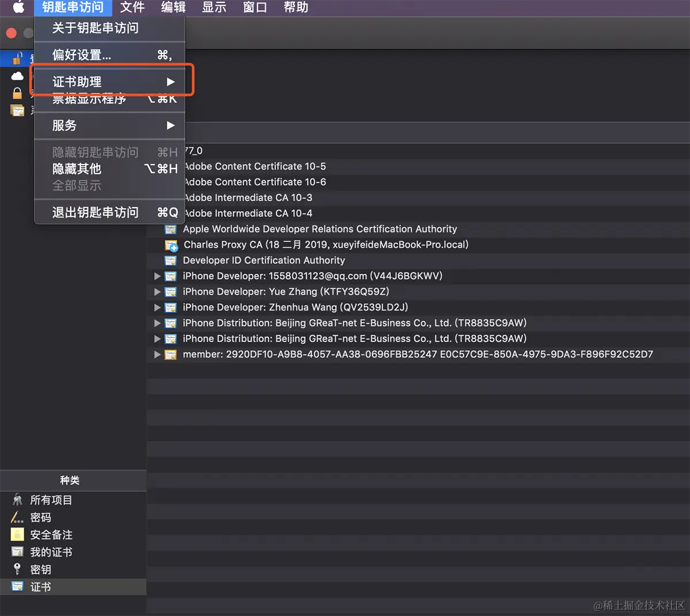
Task: Select the locked padlock keychain icon
Action: [18, 93]
